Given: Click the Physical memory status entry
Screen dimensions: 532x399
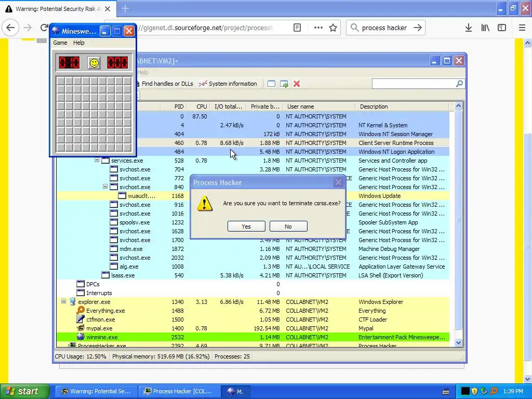Looking at the screenshot, I should point(161,356).
